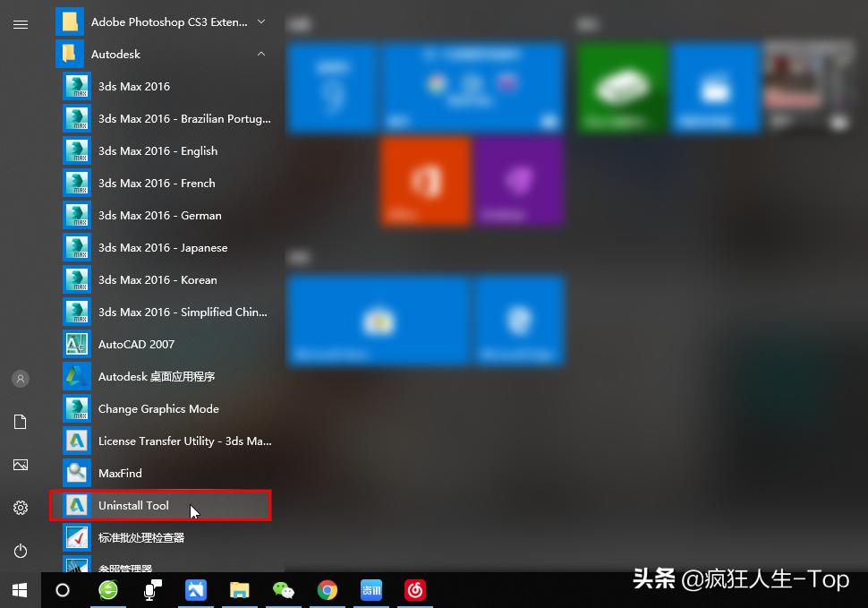Launch Google Chrome from the taskbar
The height and width of the screenshot is (608, 868).
pos(327,590)
